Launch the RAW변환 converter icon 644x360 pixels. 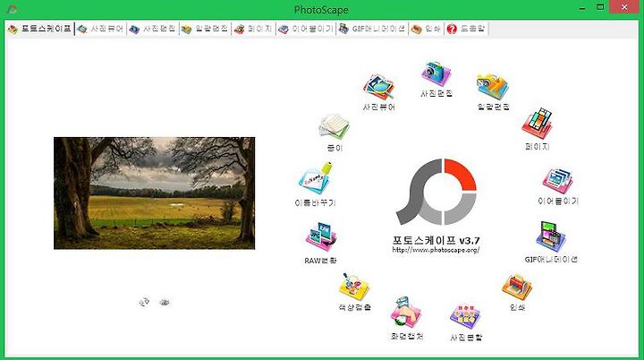pyautogui.click(x=321, y=237)
